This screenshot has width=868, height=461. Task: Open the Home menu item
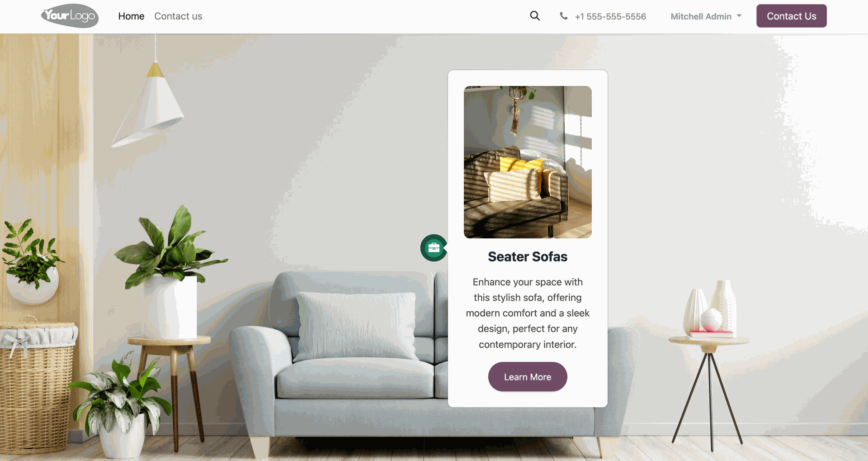[x=131, y=16]
